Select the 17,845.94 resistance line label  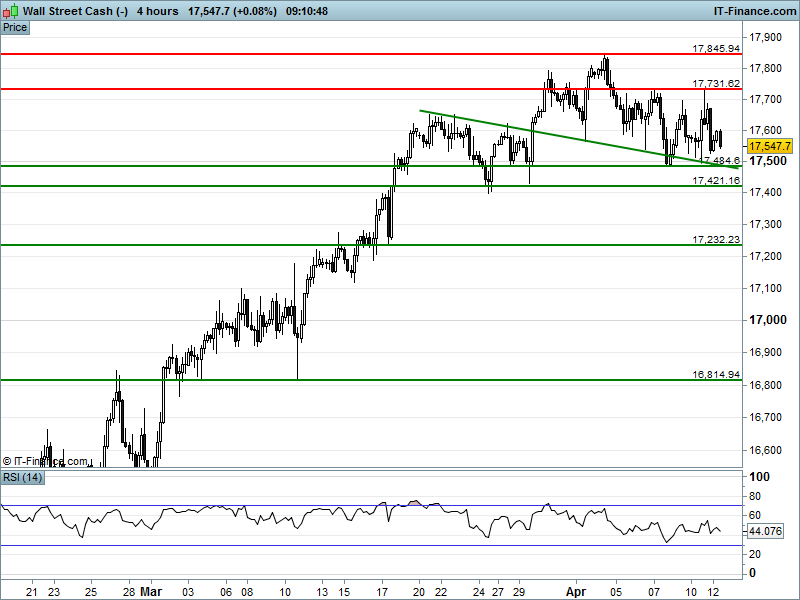point(716,48)
